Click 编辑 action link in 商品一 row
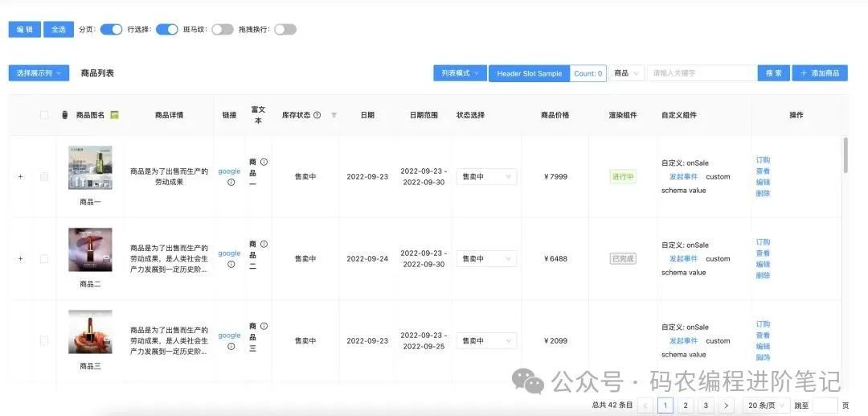This screenshot has height=416, width=868. click(x=763, y=182)
